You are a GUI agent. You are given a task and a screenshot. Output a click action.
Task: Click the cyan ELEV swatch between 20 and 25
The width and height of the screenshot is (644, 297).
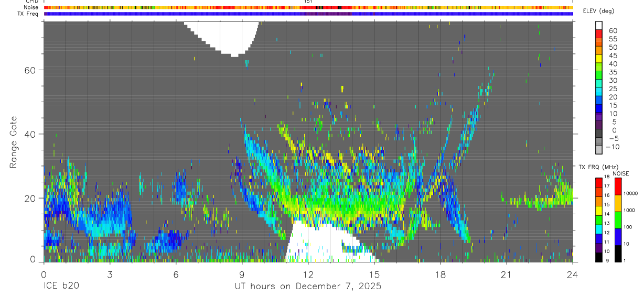(599, 93)
